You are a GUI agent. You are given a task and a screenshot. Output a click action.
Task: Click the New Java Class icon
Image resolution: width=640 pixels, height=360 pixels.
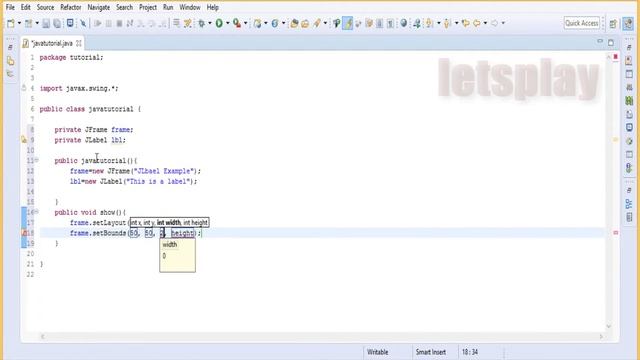[x=275, y=23]
